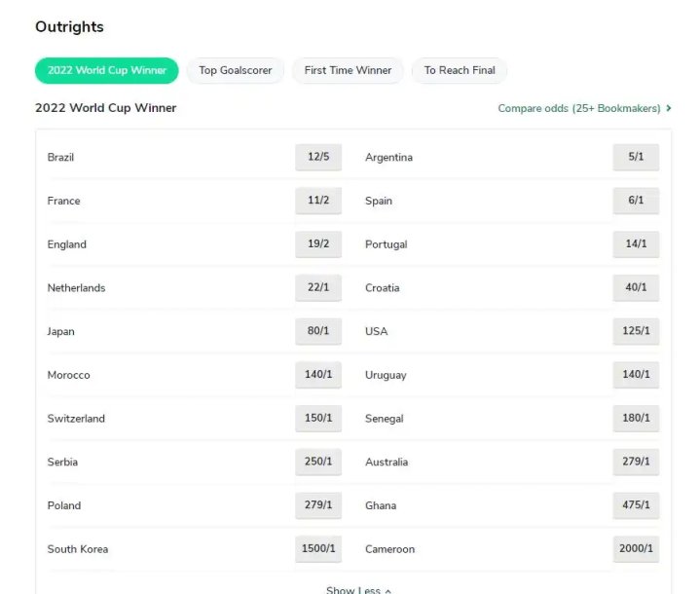Add England 19/2 to betslip
Screen dimensions: 700x594
(318, 244)
